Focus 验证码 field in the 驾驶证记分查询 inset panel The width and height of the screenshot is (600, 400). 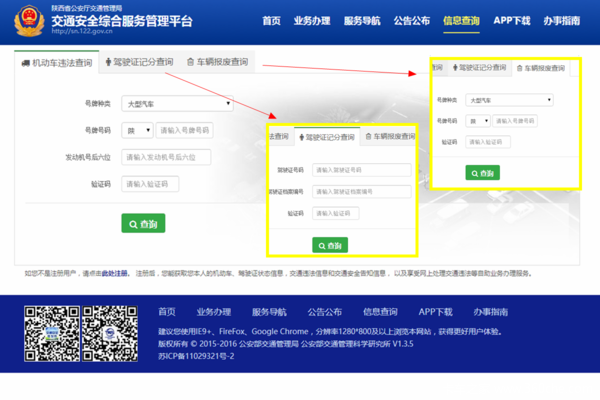pos(336,213)
